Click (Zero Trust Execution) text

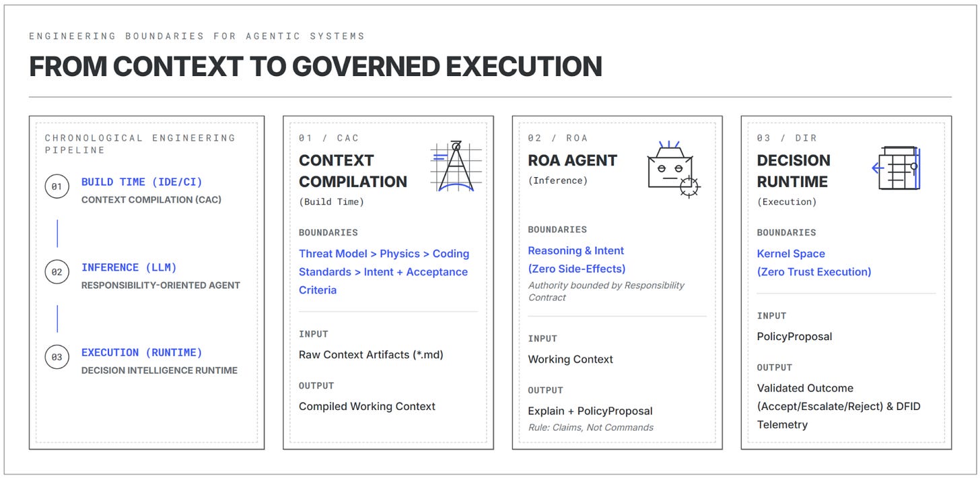click(x=814, y=272)
